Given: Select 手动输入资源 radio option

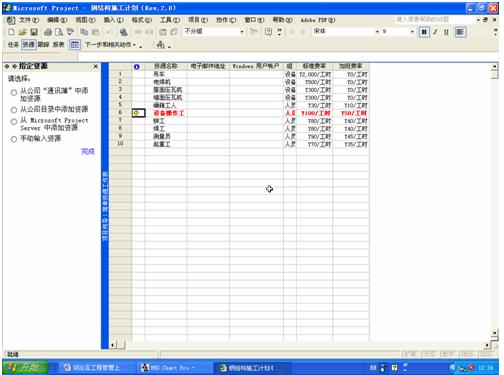Looking at the screenshot, I should coord(14,139).
